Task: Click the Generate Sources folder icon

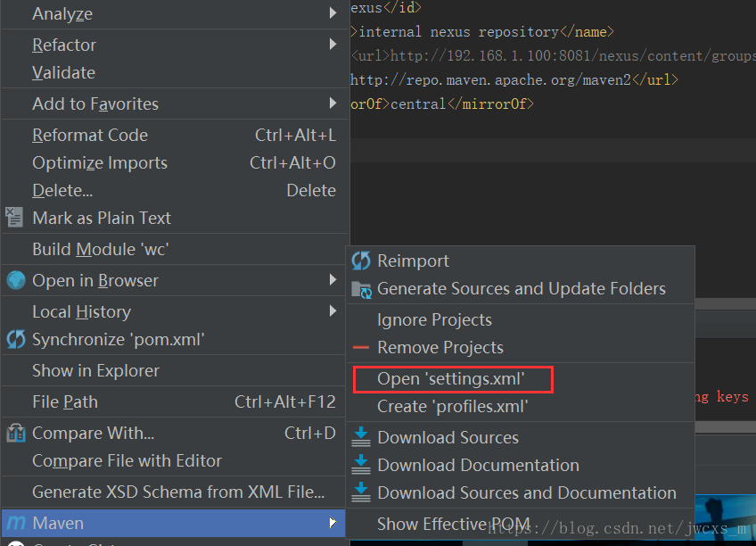Action: click(x=361, y=289)
